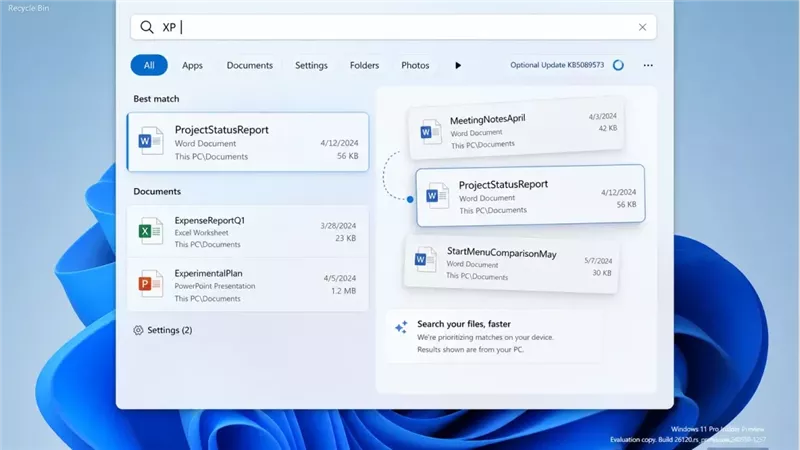Click the Excel icon beside ExpenseReportQ1
This screenshot has height=450, width=800.
tap(151, 231)
